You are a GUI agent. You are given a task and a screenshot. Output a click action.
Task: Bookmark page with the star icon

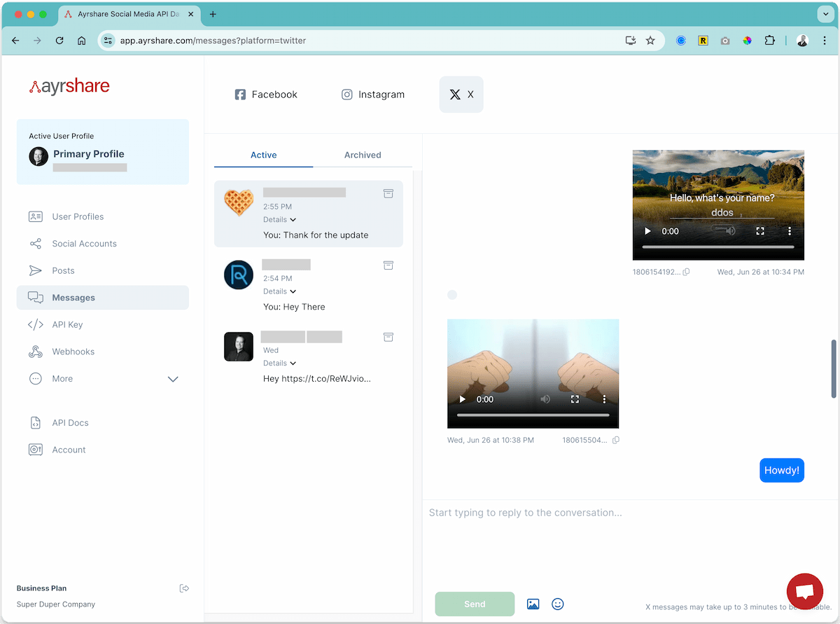[650, 41]
